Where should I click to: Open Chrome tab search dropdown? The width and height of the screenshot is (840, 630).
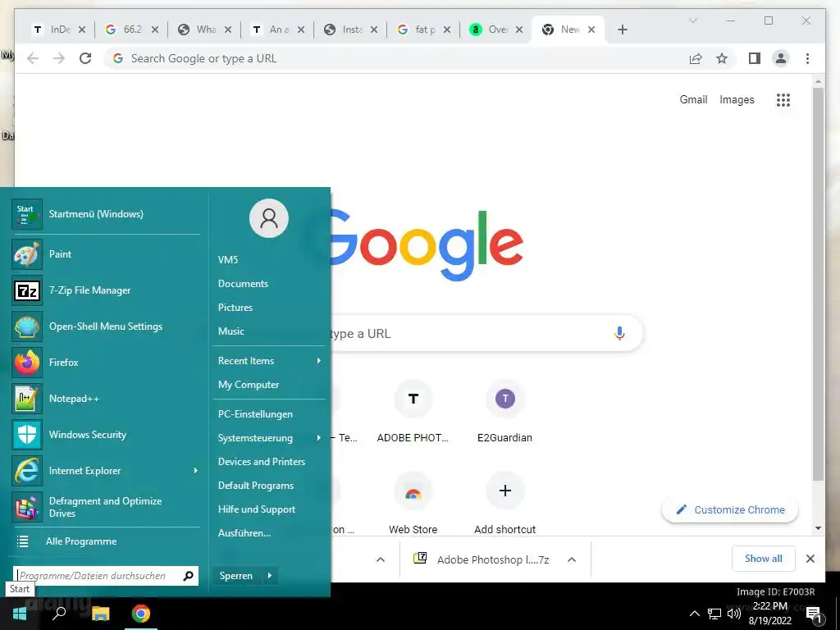point(692,21)
